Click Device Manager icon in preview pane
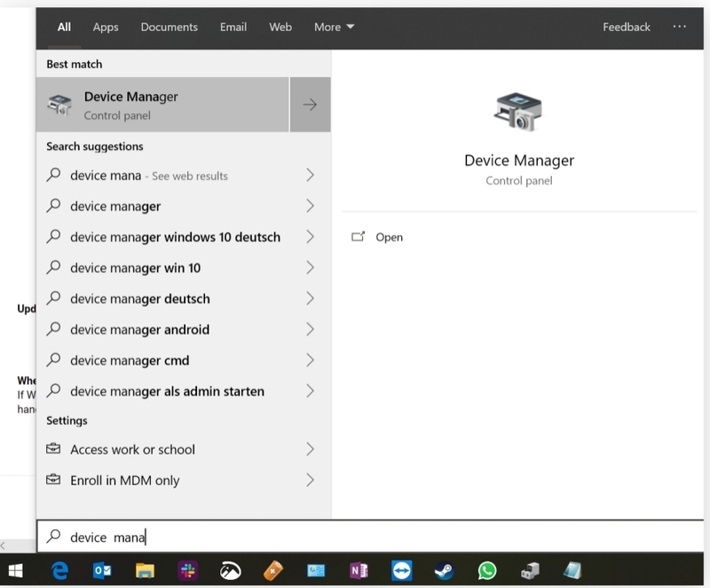710x588 pixels. coord(518,112)
